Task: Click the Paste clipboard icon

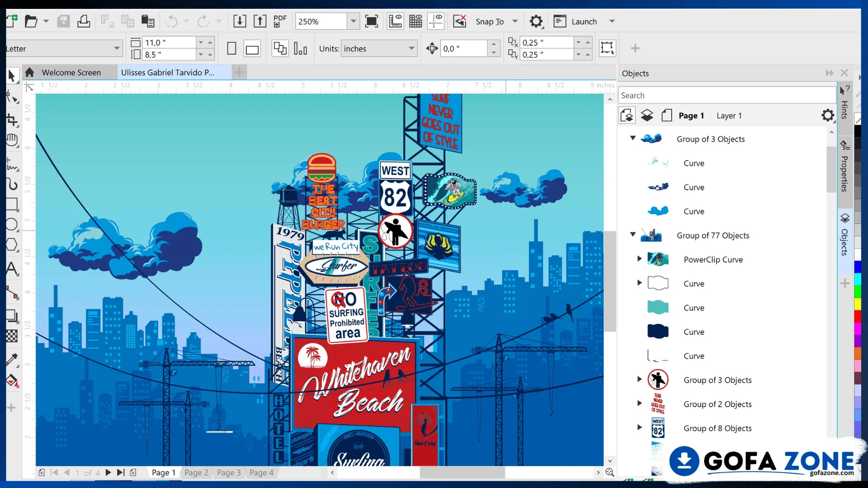Action: click(x=148, y=21)
